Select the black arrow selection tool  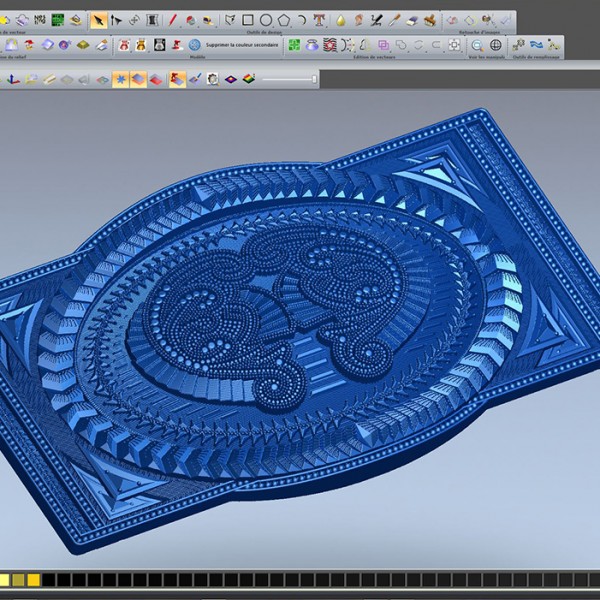[98, 19]
